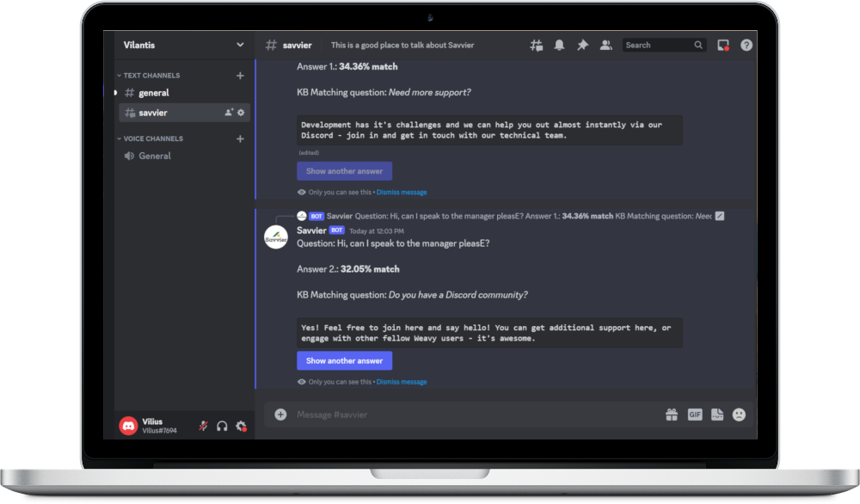
Task: Click the Vilius user avatar
Action: (x=128, y=426)
